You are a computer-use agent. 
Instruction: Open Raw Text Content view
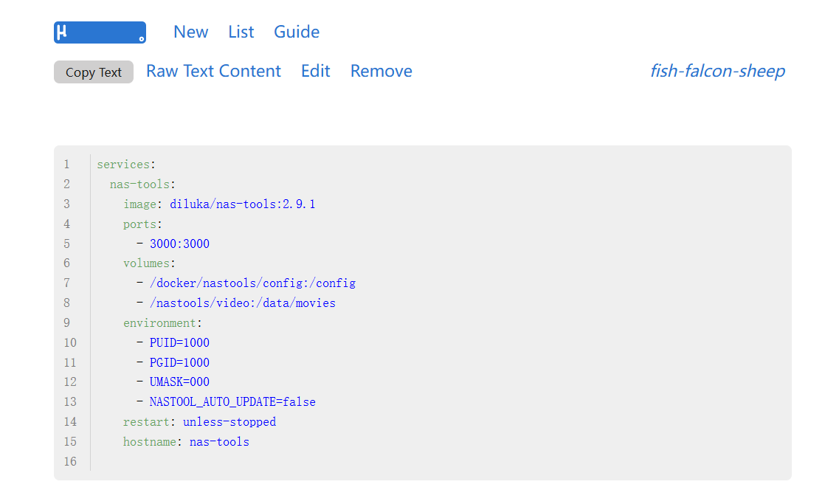[213, 72]
